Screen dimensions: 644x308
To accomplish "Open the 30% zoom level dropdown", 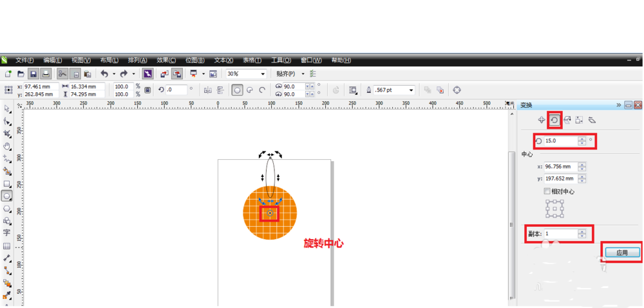I will click(x=262, y=74).
